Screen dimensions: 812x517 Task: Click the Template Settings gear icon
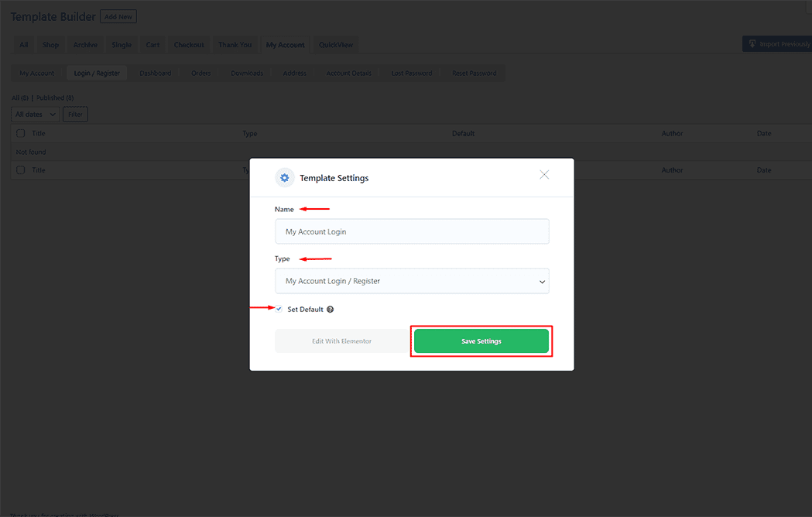[x=285, y=177]
